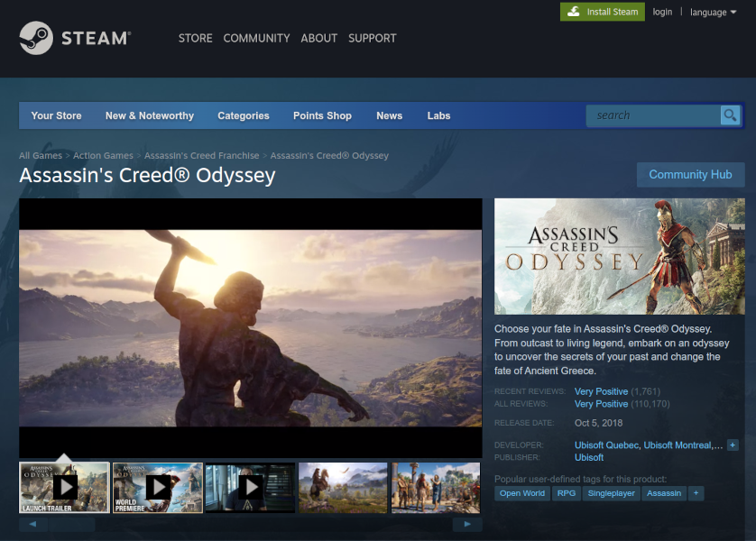
Task: Open the COMMUNITY menu
Action: tap(256, 38)
